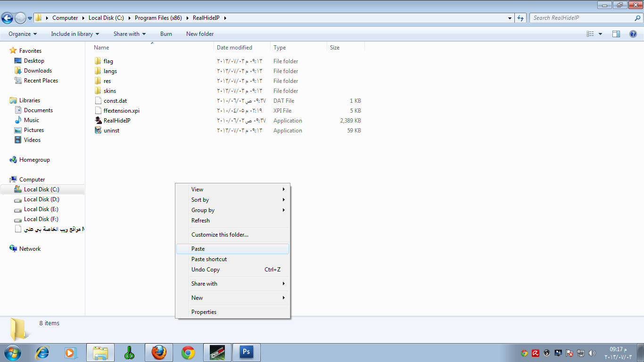Select Network in the navigation pane
The image size is (644, 362).
pyautogui.click(x=30, y=249)
